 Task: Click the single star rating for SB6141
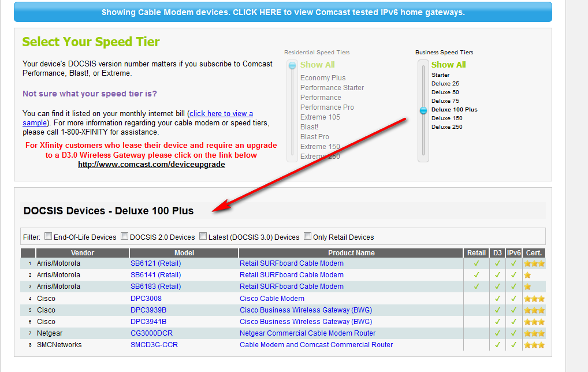(x=527, y=275)
